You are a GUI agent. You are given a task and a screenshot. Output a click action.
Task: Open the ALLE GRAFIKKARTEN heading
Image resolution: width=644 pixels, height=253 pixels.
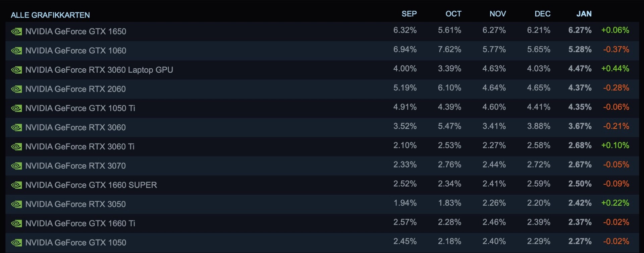coord(50,15)
